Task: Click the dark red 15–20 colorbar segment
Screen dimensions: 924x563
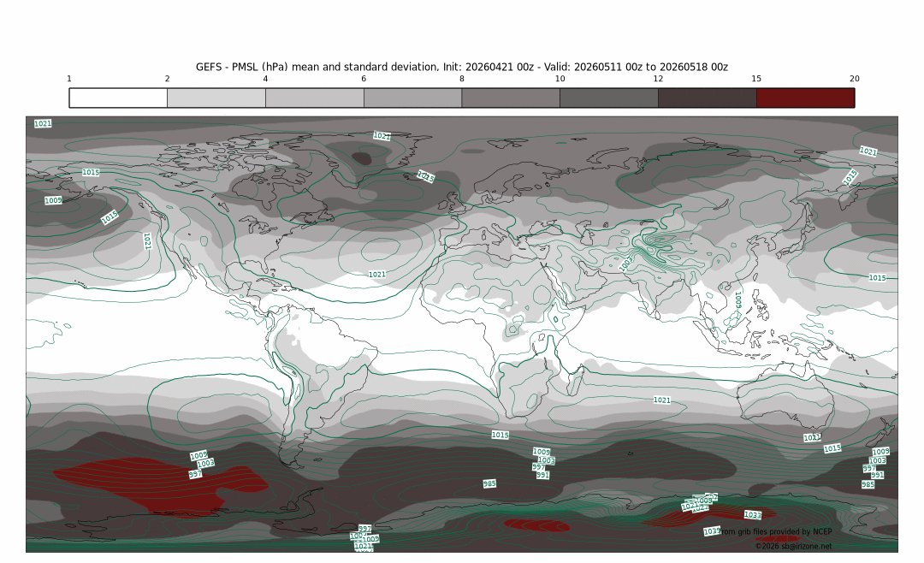Action: tap(805, 98)
